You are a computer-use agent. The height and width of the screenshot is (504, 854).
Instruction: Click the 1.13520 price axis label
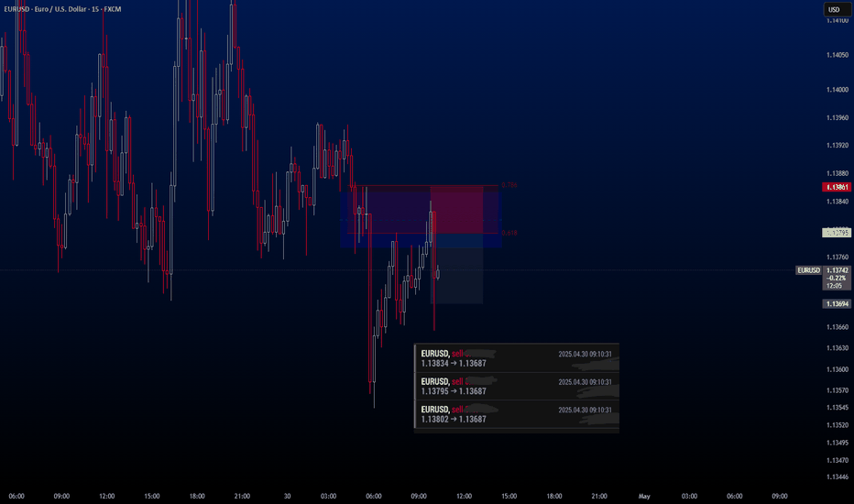pos(838,425)
